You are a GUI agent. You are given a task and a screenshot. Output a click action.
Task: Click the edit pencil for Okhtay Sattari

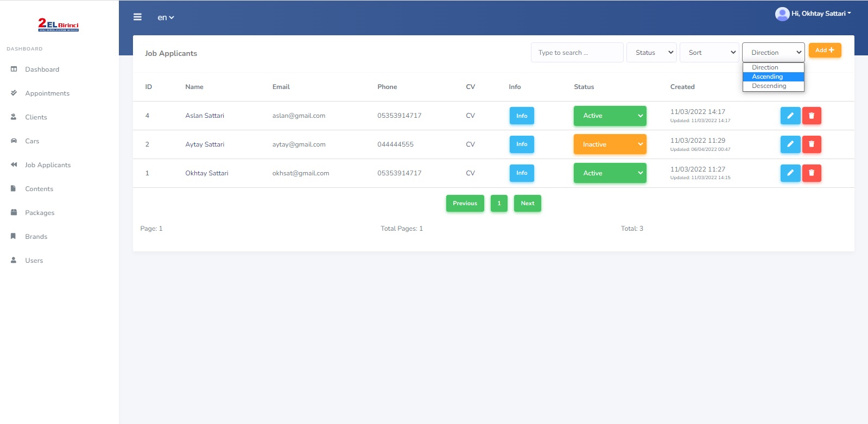[790, 173]
